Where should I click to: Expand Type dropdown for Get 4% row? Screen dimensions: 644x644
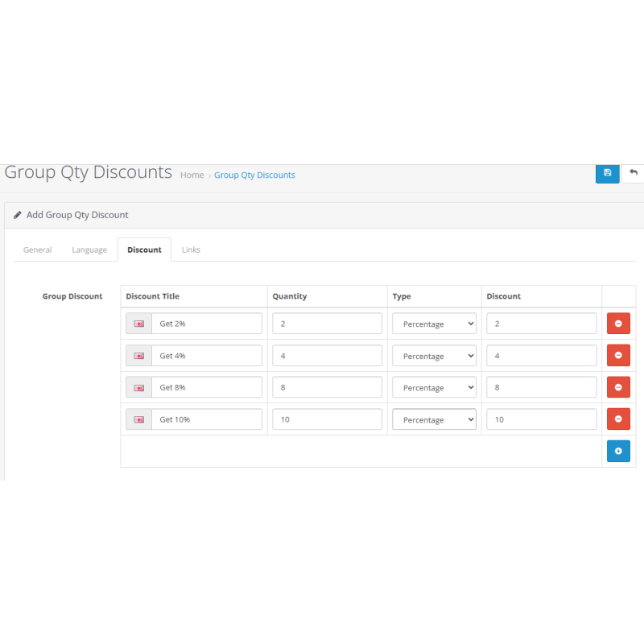click(x=434, y=356)
